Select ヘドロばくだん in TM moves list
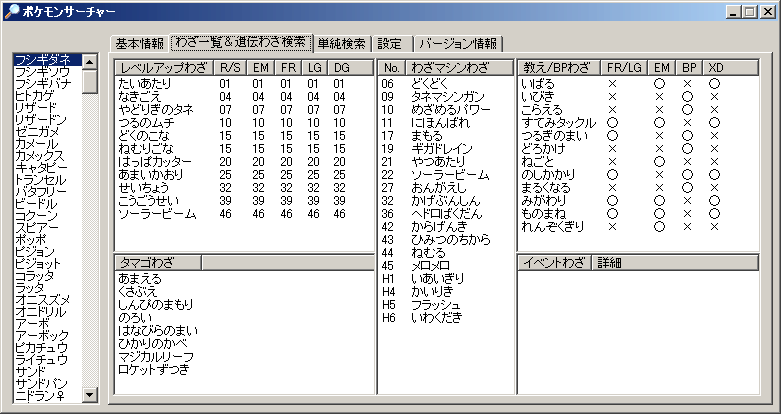 (447, 214)
